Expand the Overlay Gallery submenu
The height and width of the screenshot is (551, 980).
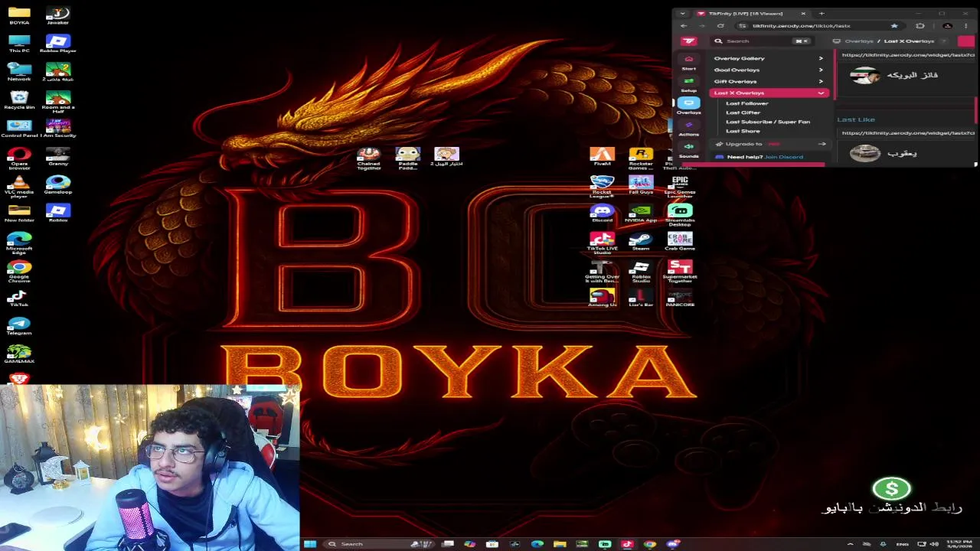click(769, 58)
